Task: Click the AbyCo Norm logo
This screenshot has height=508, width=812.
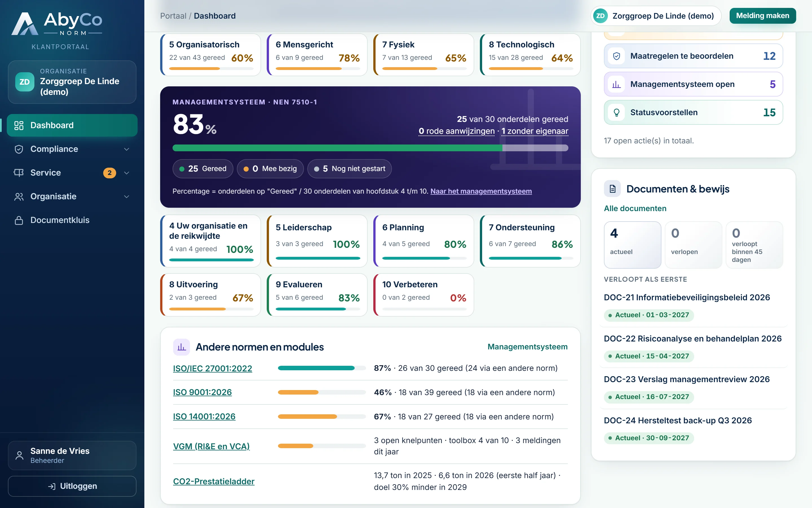Action: pyautogui.click(x=57, y=23)
